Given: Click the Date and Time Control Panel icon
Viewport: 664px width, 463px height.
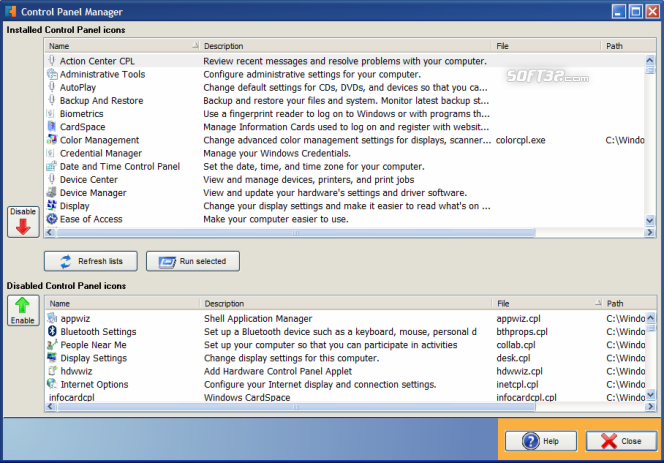Looking at the screenshot, I should (52, 166).
